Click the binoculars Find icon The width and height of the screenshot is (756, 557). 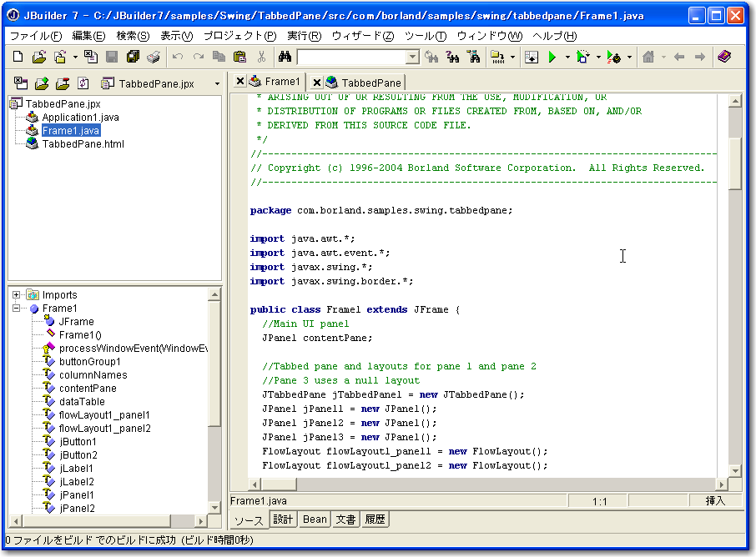pos(284,57)
